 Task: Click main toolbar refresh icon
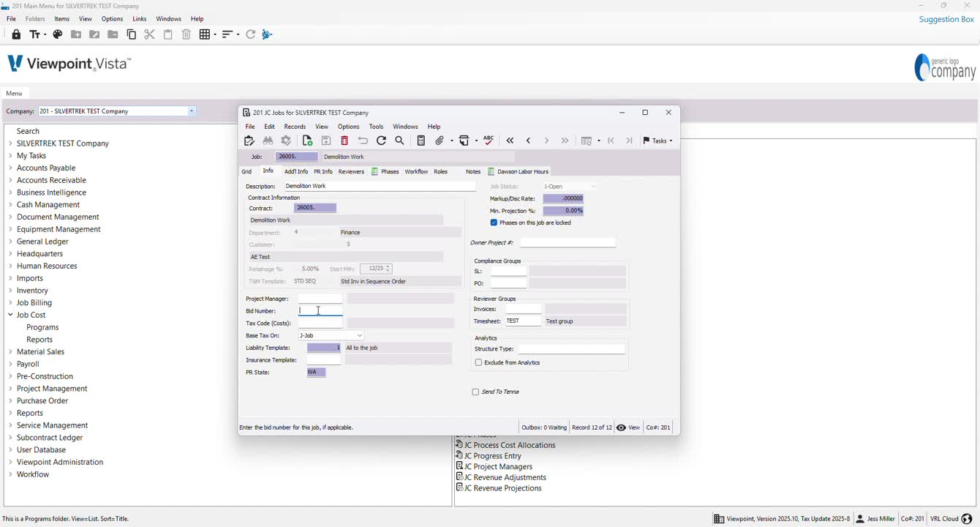251,34
